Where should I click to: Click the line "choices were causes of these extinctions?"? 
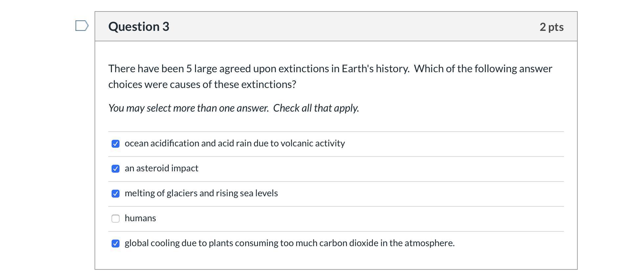tap(202, 84)
